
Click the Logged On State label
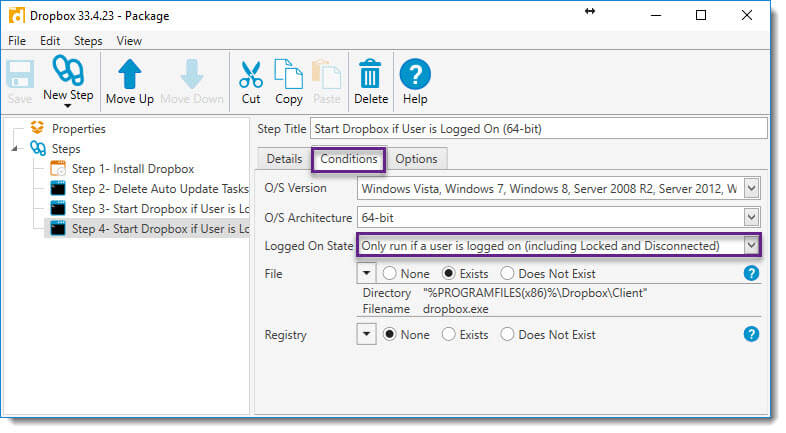[309, 246]
